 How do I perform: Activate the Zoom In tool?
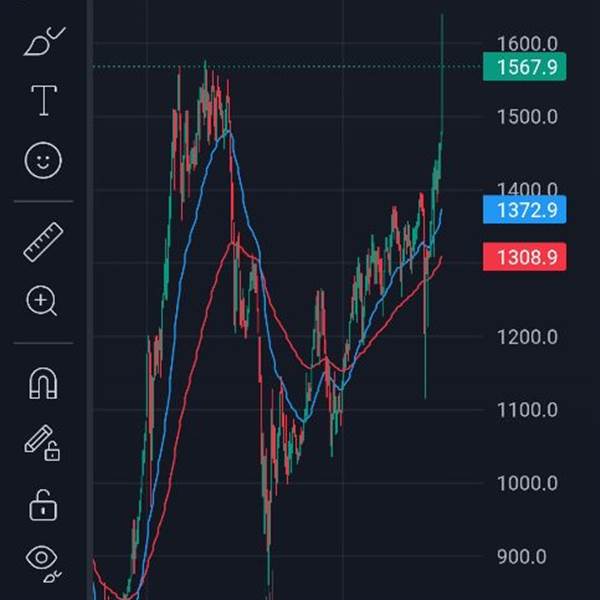[x=41, y=301]
